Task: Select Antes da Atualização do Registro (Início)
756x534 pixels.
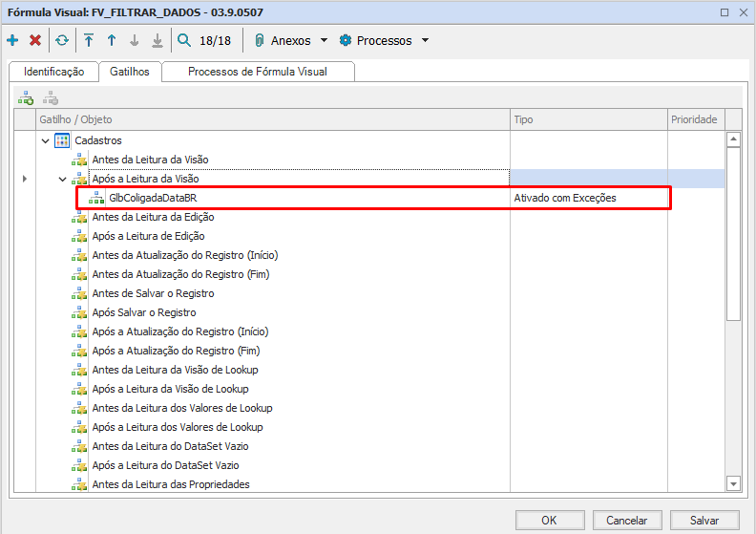Action: (185, 255)
